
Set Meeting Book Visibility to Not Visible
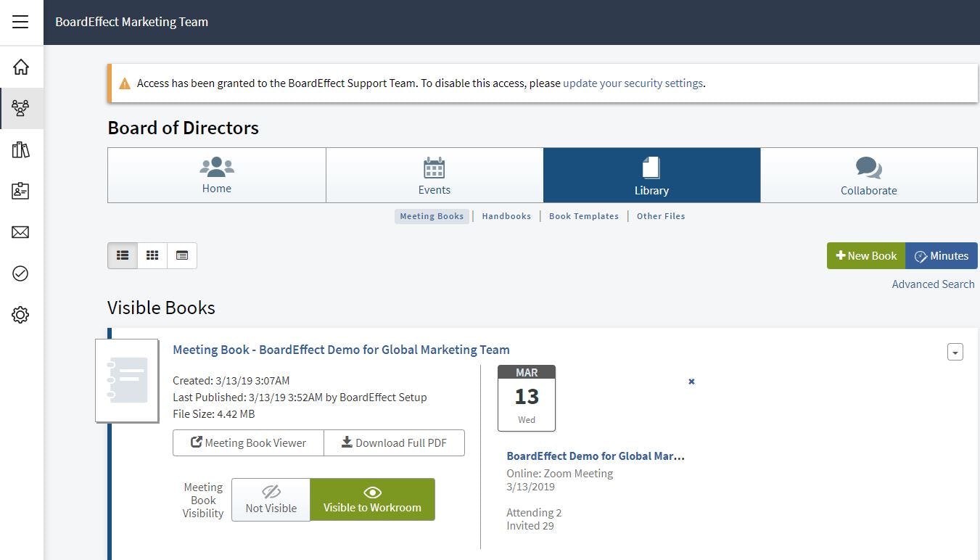pos(271,500)
